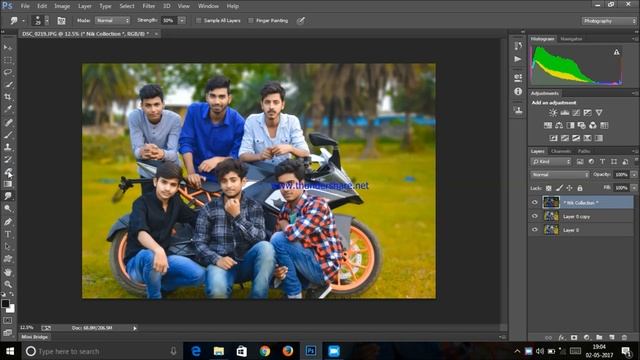The width and height of the screenshot is (640, 360).
Task: Open the brush preset picker dropdown
Action: [x=47, y=20]
